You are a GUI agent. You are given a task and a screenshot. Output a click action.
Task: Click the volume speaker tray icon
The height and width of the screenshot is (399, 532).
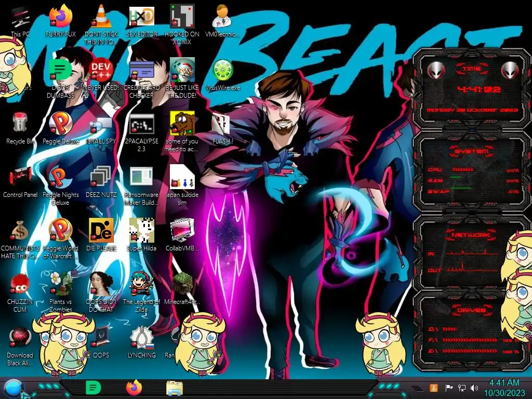[x=474, y=388]
